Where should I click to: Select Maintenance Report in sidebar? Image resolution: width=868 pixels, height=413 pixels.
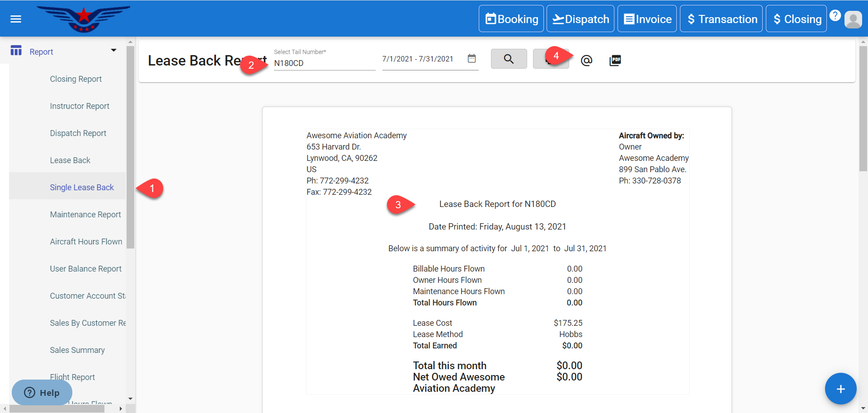coord(85,215)
